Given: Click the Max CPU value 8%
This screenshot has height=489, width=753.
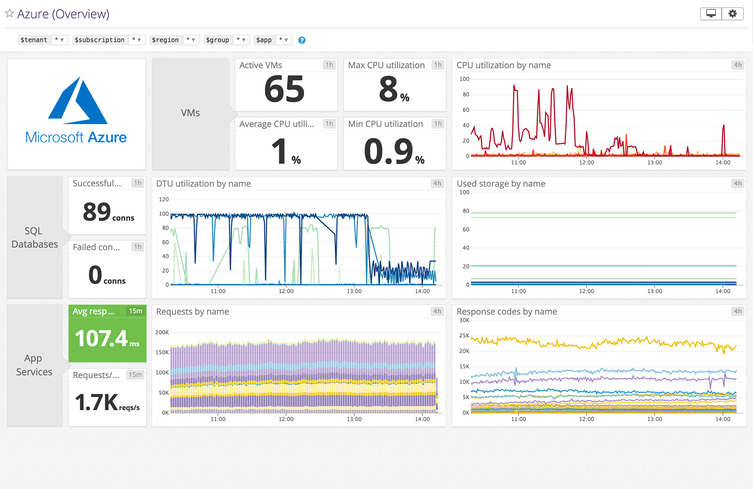Looking at the screenshot, I should [394, 90].
